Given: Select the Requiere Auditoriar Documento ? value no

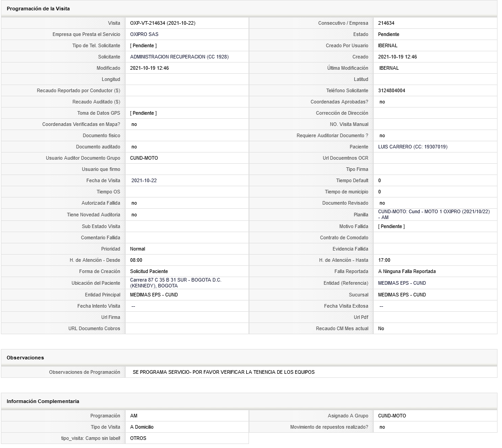Looking at the screenshot, I should point(382,135).
